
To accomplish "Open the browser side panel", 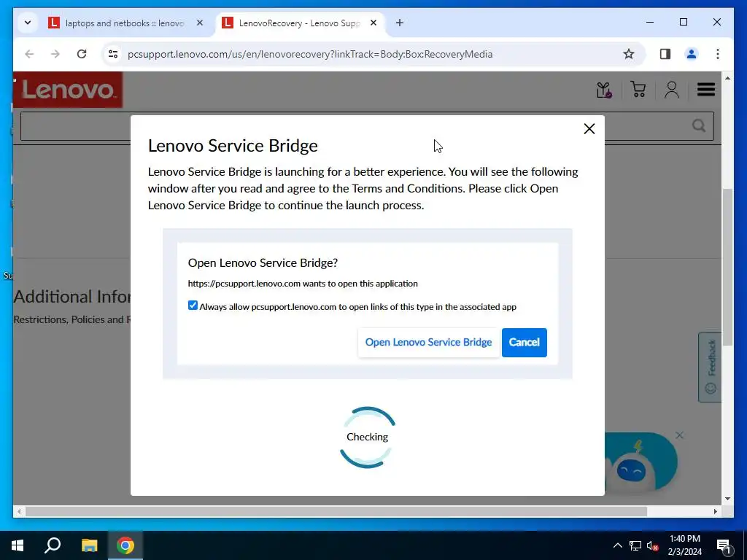I will click(665, 54).
